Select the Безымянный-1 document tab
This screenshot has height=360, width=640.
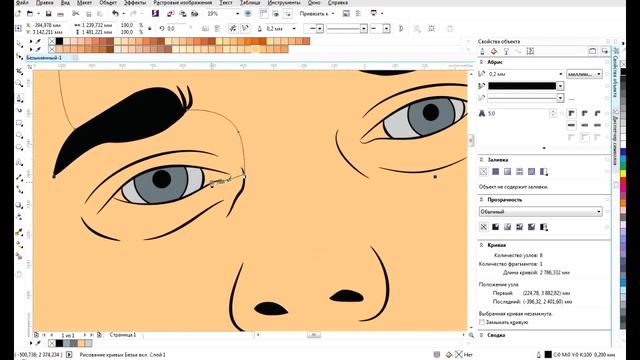pyautogui.click(x=44, y=58)
